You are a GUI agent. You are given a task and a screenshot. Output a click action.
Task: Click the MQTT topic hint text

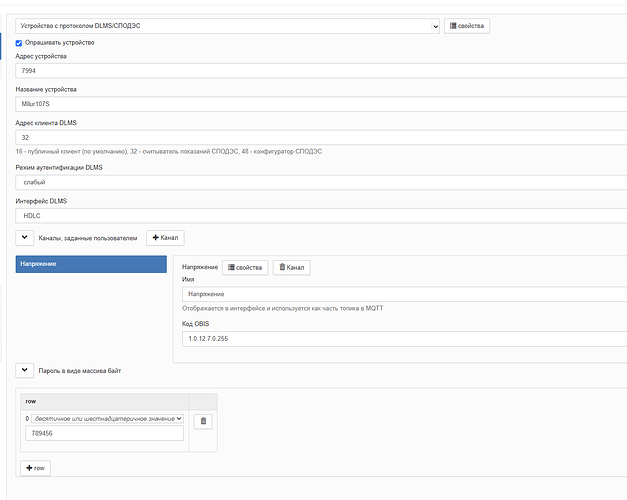pyautogui.click(x=283, y=308)
